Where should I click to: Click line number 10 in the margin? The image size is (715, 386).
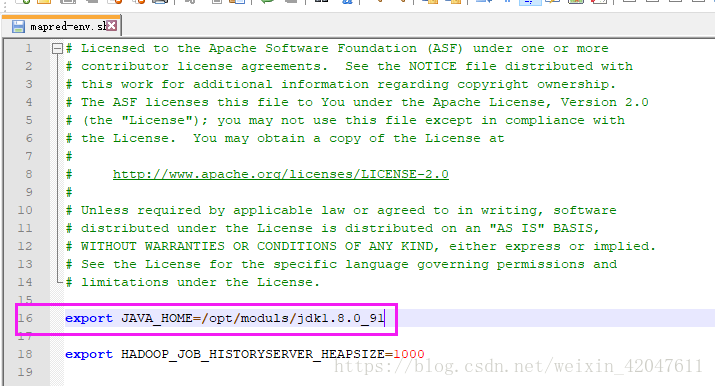[25, 210]
